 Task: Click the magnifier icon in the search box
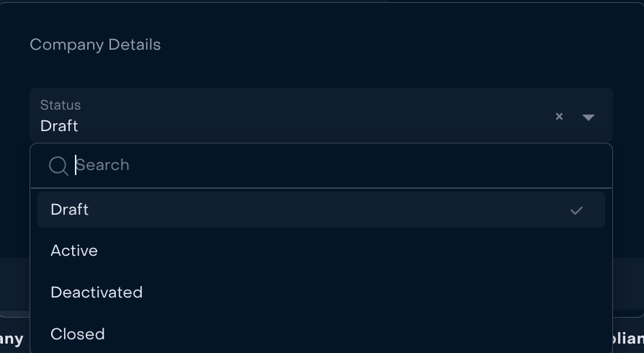point(58,166)
